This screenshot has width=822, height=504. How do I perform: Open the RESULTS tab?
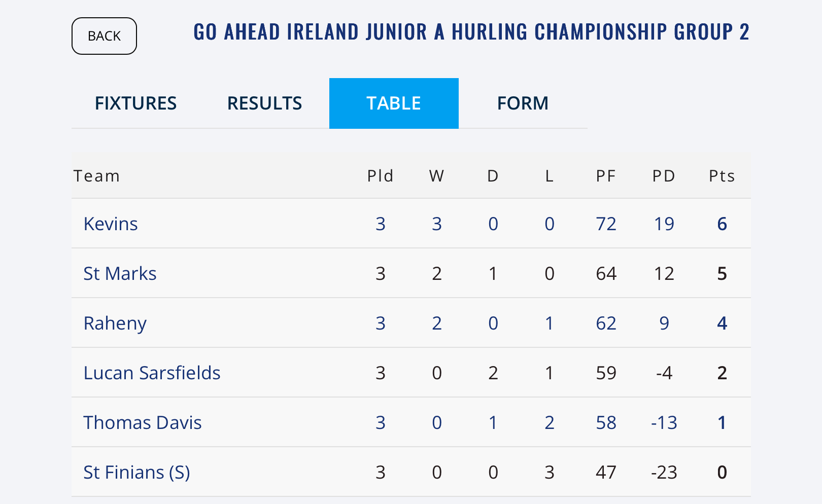(264, 103)
